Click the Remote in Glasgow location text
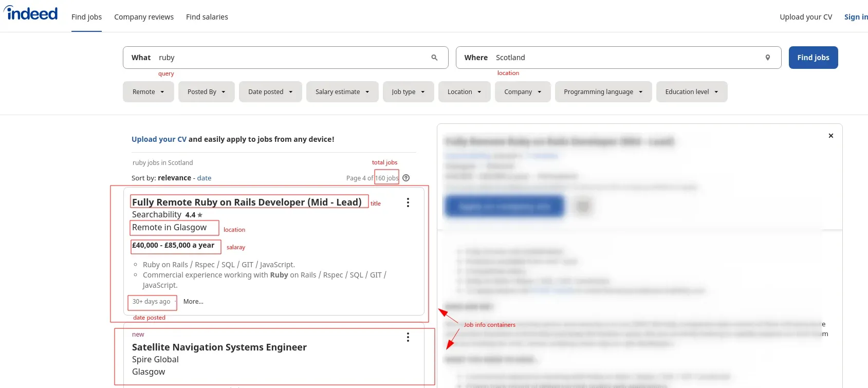This screenshot has height=388, width=868. click(x=169, y=227)
